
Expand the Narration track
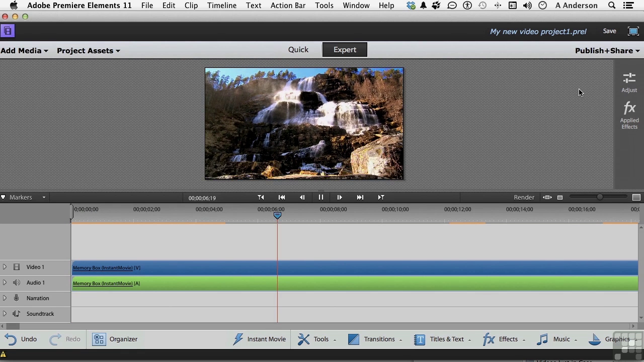[x=5, y=298]
